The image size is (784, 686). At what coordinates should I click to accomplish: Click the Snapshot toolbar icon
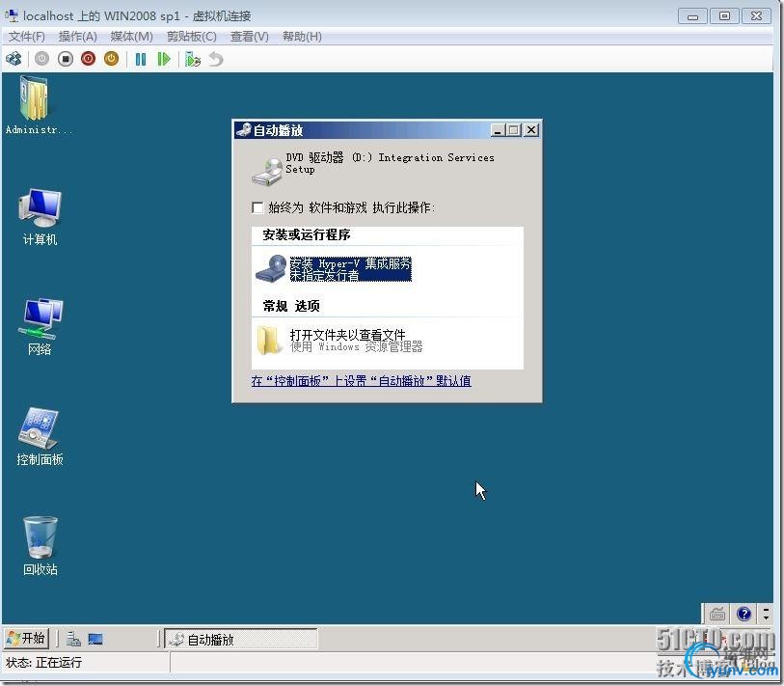(x=193, y=59)
